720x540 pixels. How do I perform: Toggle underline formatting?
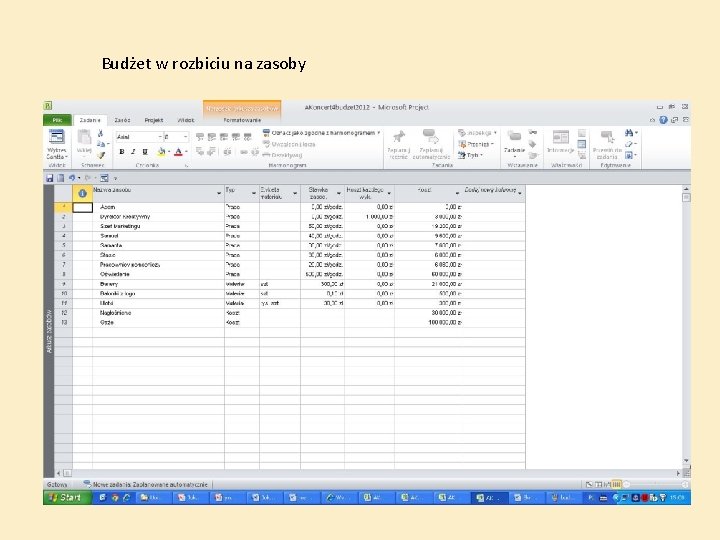coord(145,152)
